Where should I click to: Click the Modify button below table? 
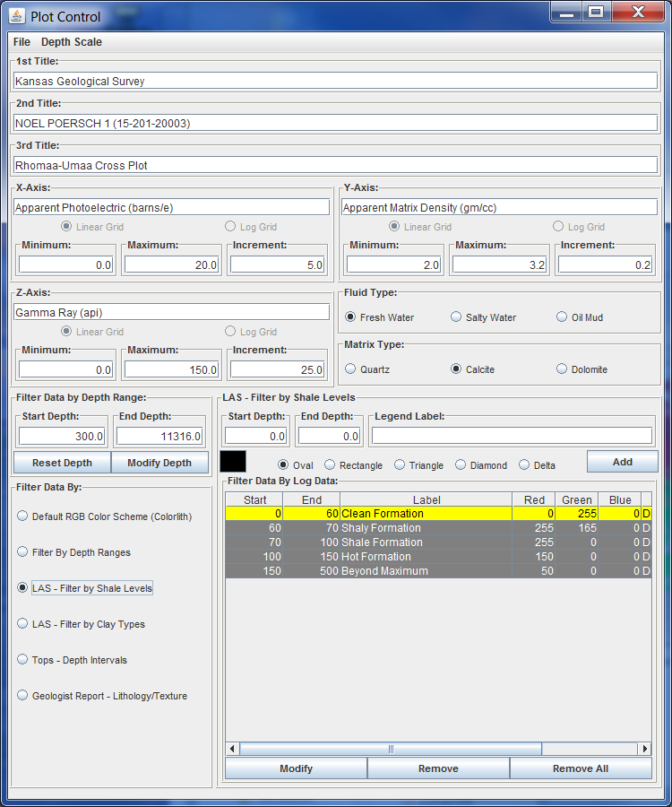[297, 768]
